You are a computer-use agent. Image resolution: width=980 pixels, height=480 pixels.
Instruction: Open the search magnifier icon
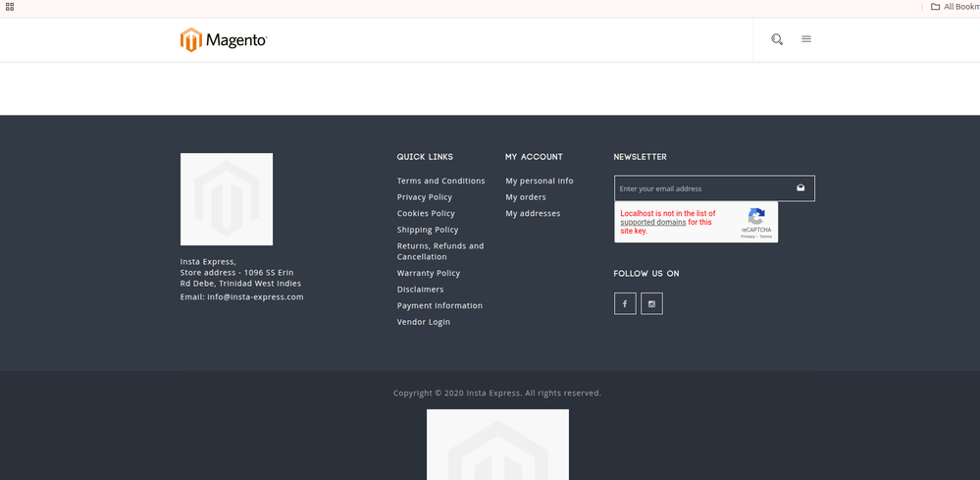777,39
